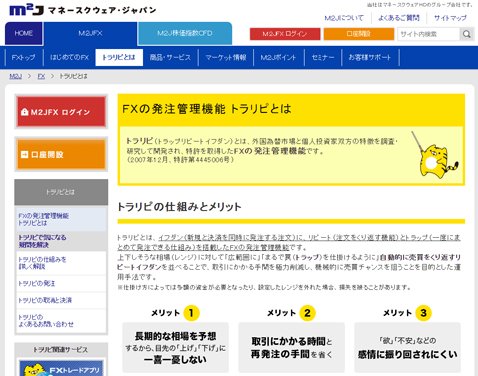
Task: Click the sidebar M2JFX ログイン button
Action: tap(61, 112)
